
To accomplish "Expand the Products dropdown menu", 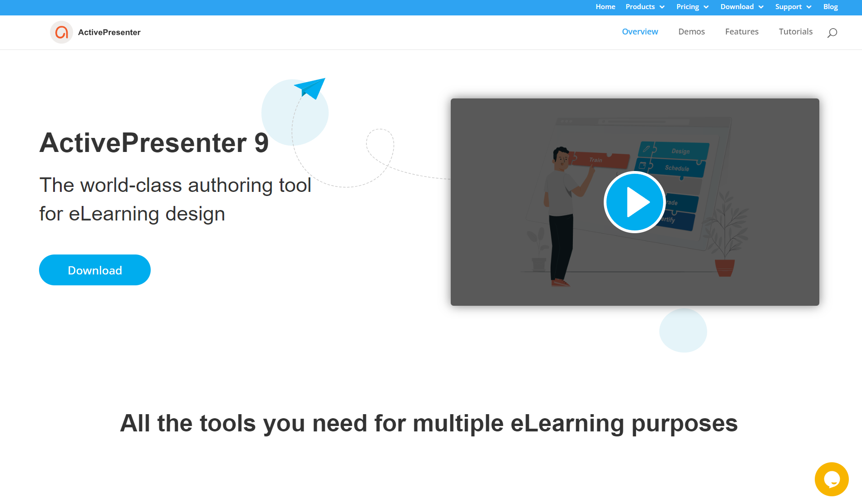I will [x=645, y=7].
